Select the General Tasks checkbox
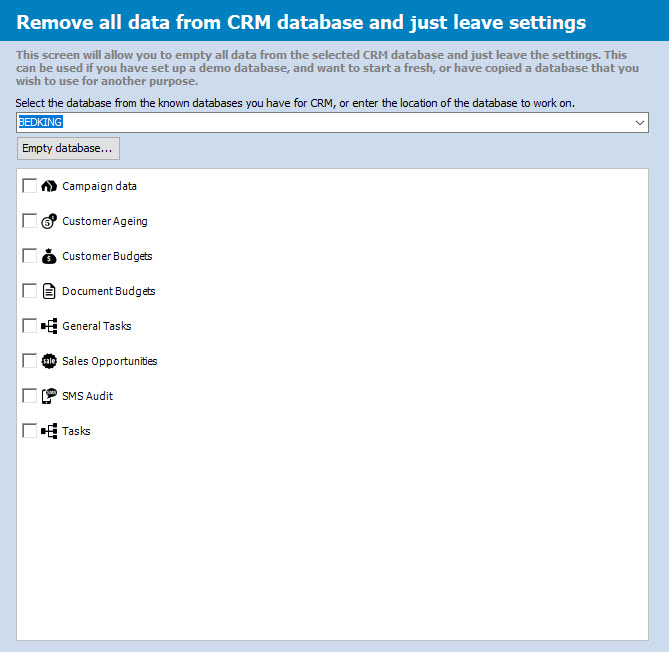Screen dimensions: 669x652 (30, 326)
